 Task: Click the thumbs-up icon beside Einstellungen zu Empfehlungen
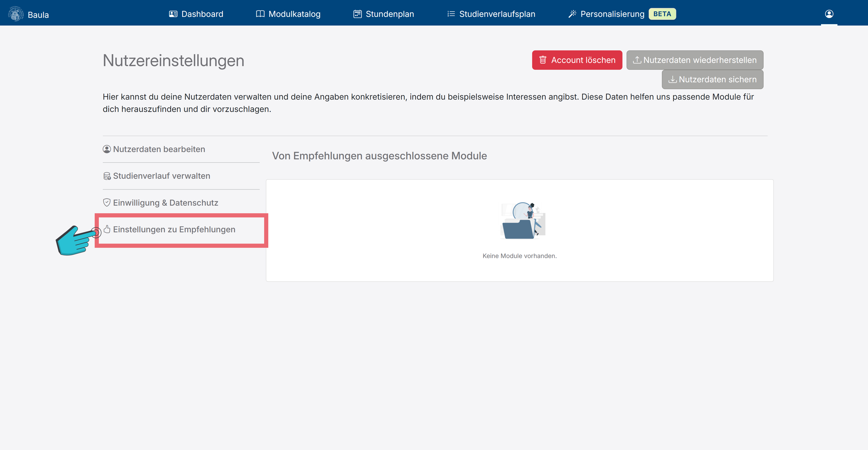pyautogui.click(x=107, y=229)
